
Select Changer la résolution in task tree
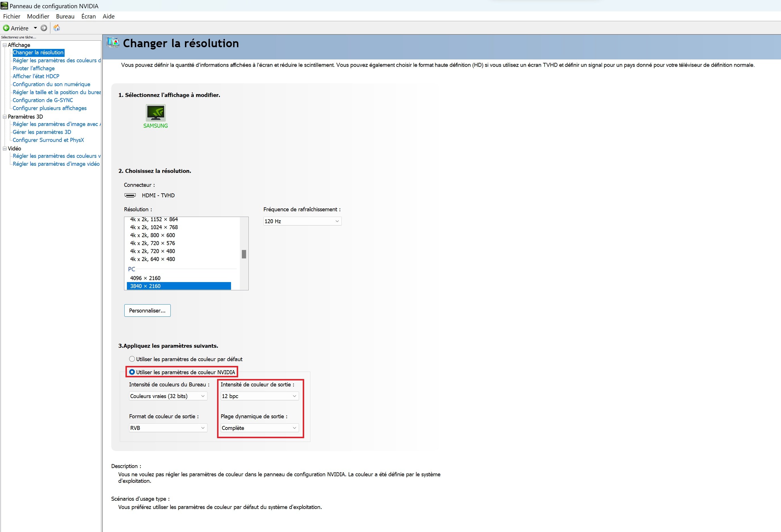38,53
